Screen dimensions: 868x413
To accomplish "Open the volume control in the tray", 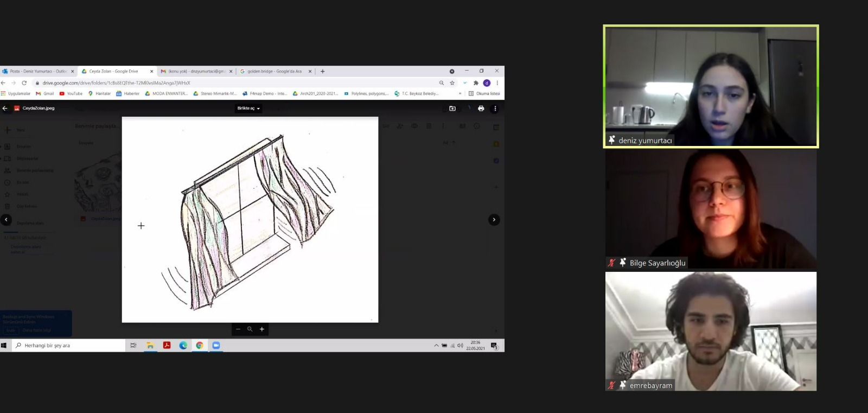I will 460,345.
